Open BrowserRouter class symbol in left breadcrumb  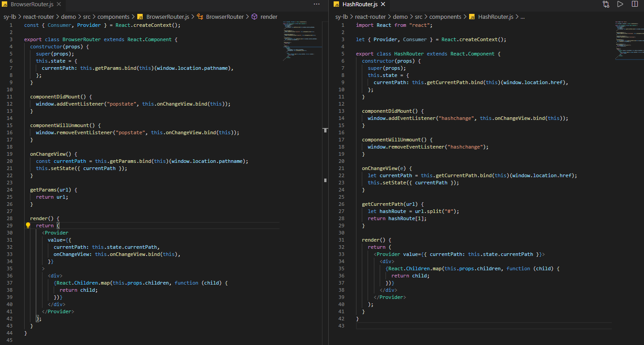point(220,17)
